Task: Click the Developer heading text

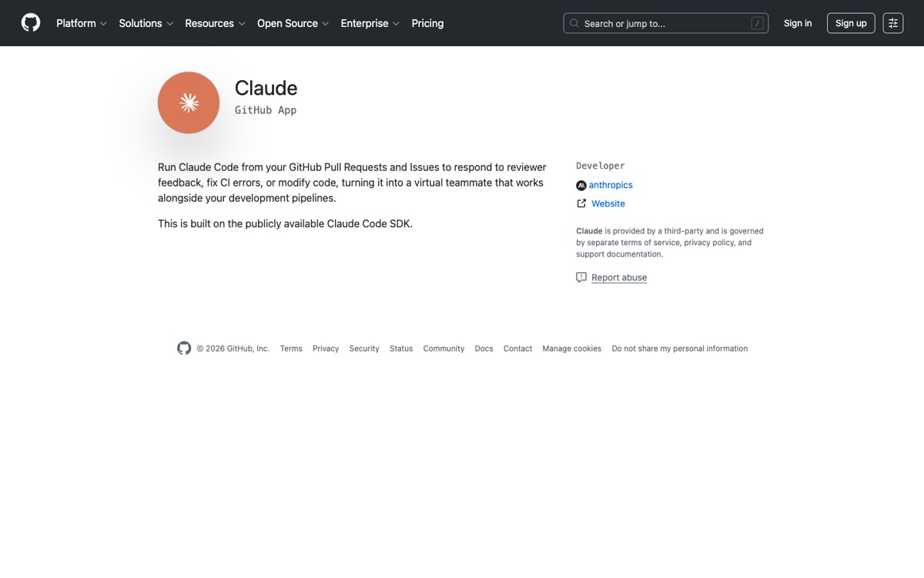Action: click(601, 166)
